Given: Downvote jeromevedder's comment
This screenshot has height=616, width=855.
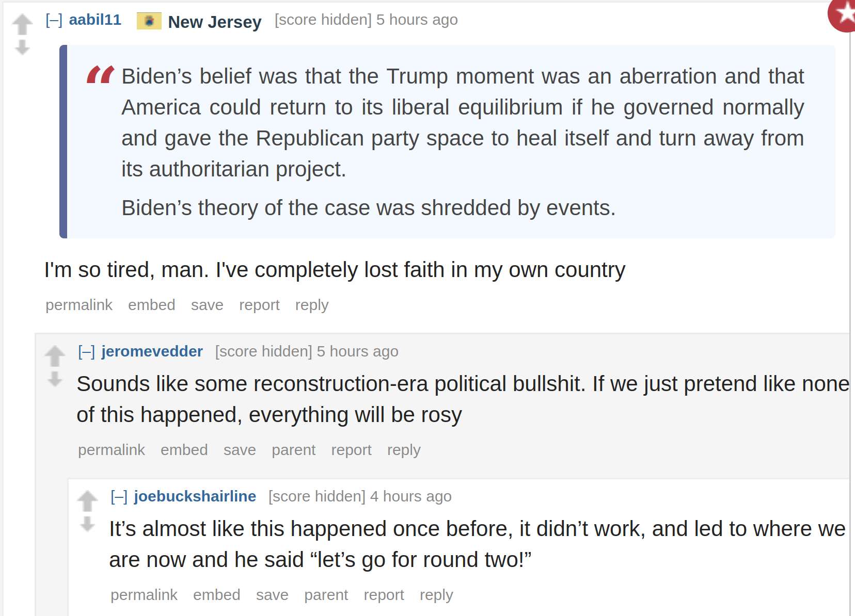Looking at the screenshot, I should point(55,379).
